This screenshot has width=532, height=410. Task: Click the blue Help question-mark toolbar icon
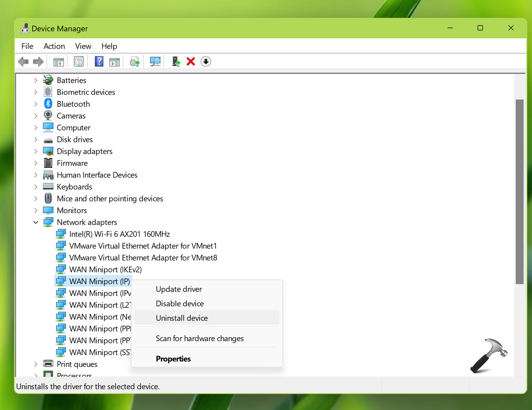coord(99,62)
